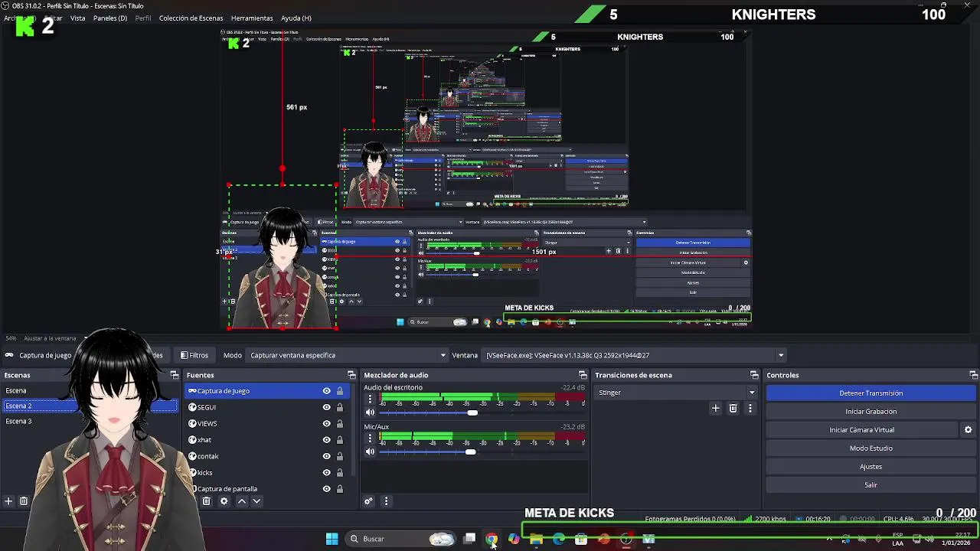Open Audio del escritorio options dots
This screenshot has height=551, width=980.
point(370,399)
